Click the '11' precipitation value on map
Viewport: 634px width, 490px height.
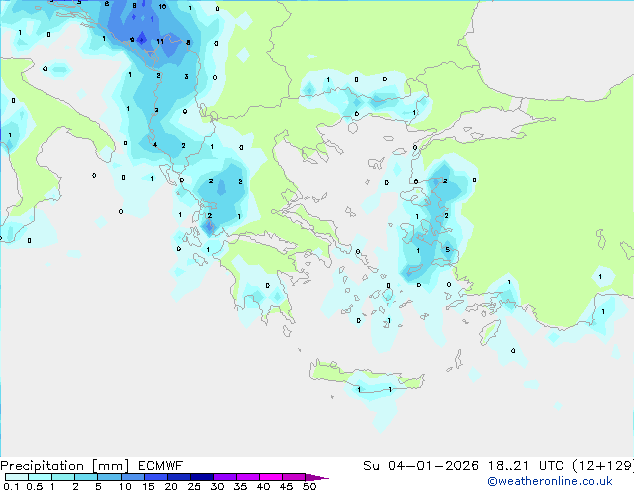point(160,41)
